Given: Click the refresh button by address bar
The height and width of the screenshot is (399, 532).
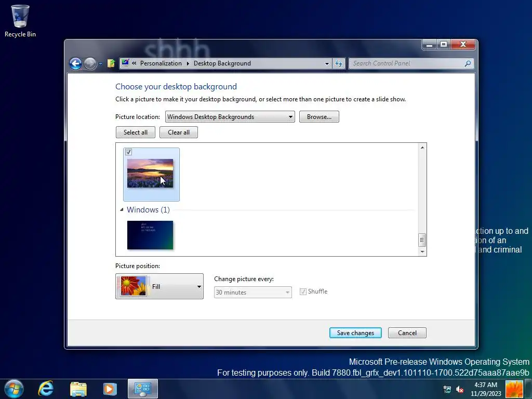Looking at the screenshot, I should tap(339, 63).
